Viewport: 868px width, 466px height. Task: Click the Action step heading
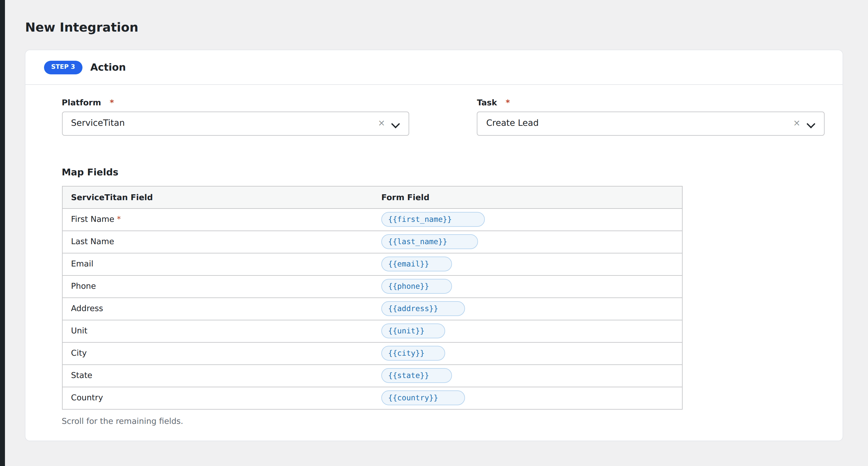click(x=108, y=67)
